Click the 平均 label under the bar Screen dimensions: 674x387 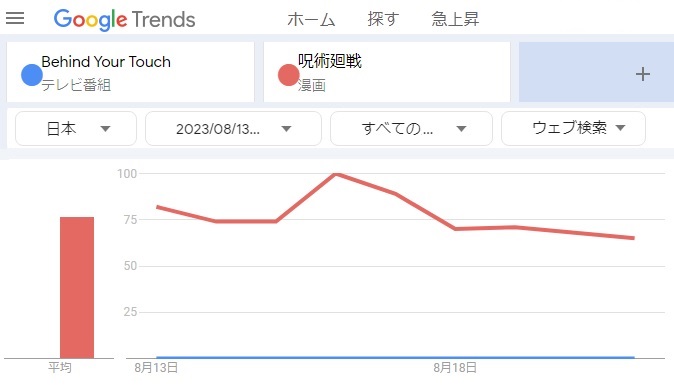tap(60, 368)
